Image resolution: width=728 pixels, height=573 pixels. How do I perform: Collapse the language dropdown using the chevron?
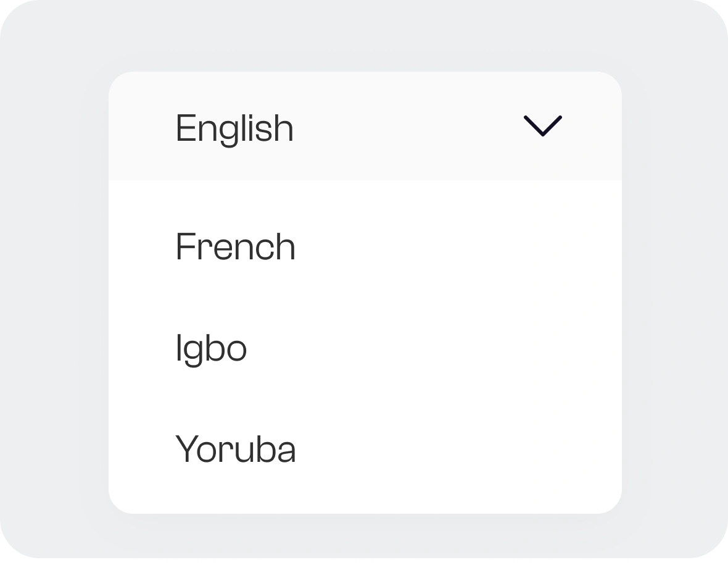tap(542, 126)
